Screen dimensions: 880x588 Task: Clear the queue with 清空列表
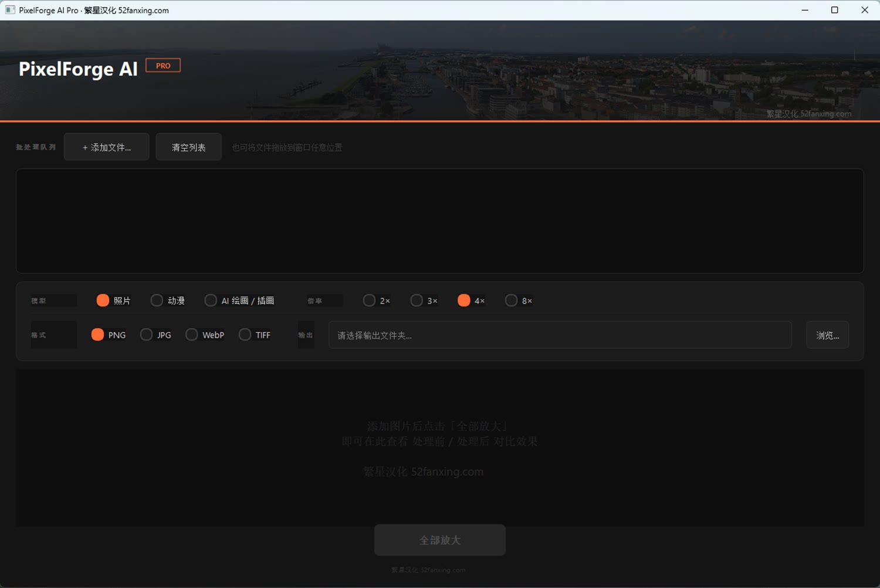click(x=188, y=147)
